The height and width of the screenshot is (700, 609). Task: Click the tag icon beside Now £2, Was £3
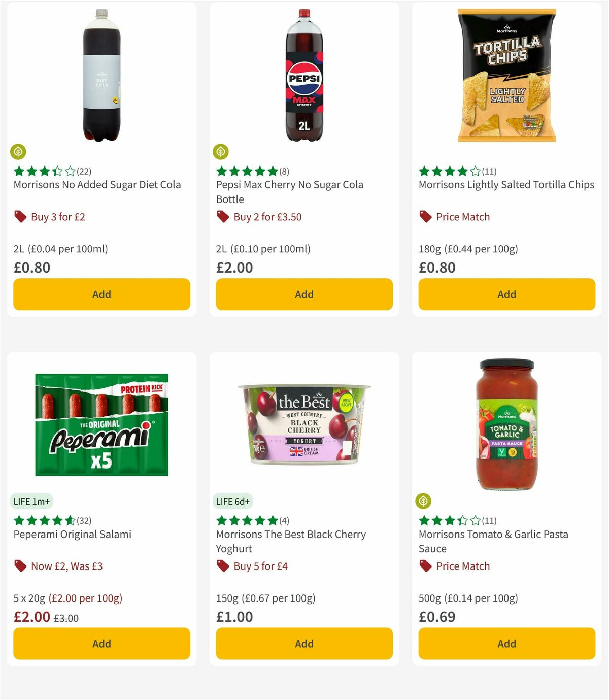pyautogui.click(x=20, y=566)
